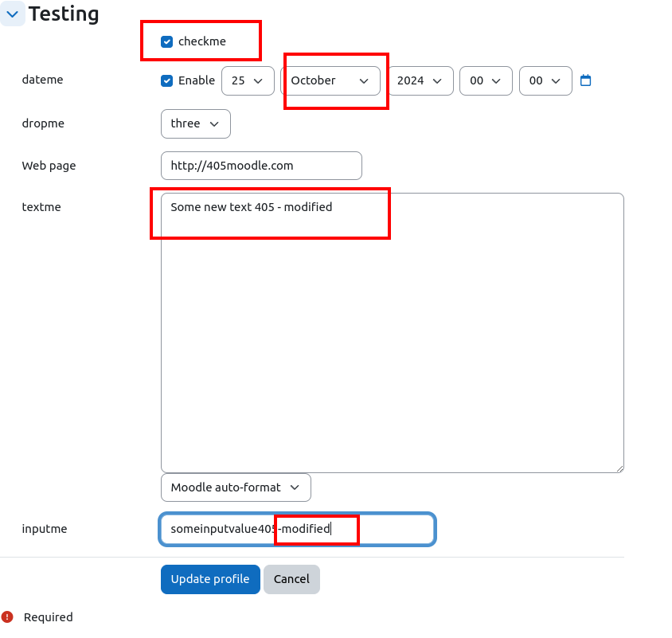Click the Enable label next to dateme
672x638 pixels.
click(x=197, y=80)
